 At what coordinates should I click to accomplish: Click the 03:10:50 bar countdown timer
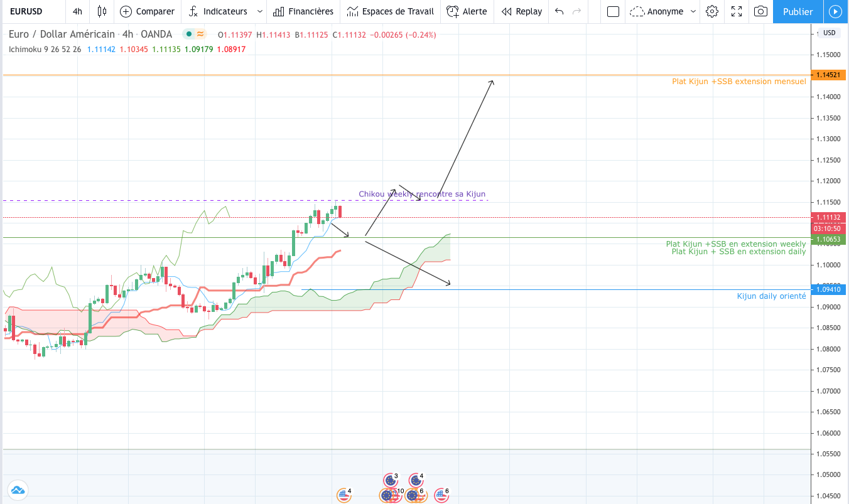[x=829, y=228]
